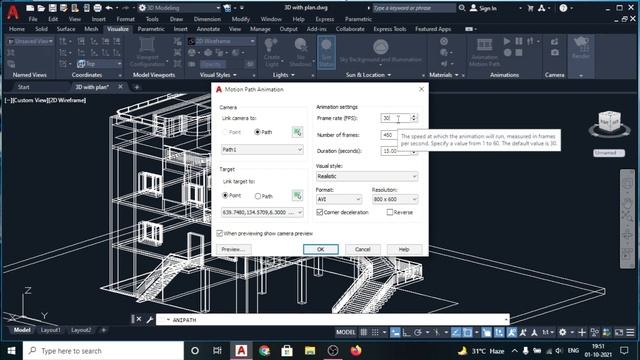Open the Visual style Realistic dropdown
This screenshot has height=360, width=640.
click(367, 176)
